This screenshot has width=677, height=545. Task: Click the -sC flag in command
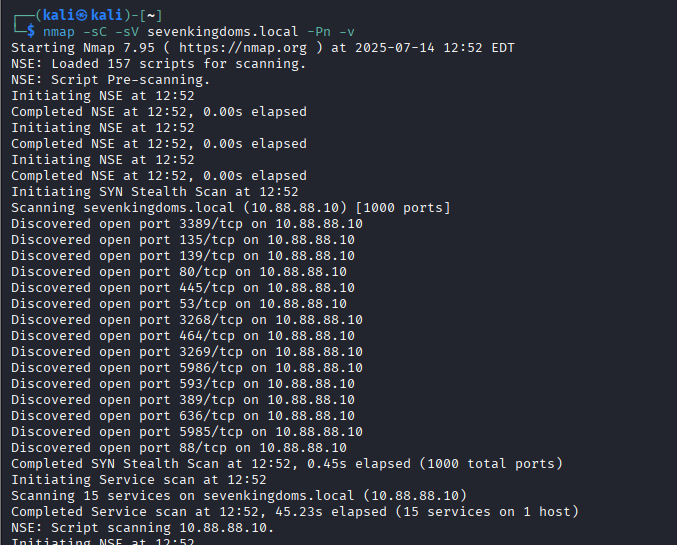pyautogui.click(x=95, y=32)
